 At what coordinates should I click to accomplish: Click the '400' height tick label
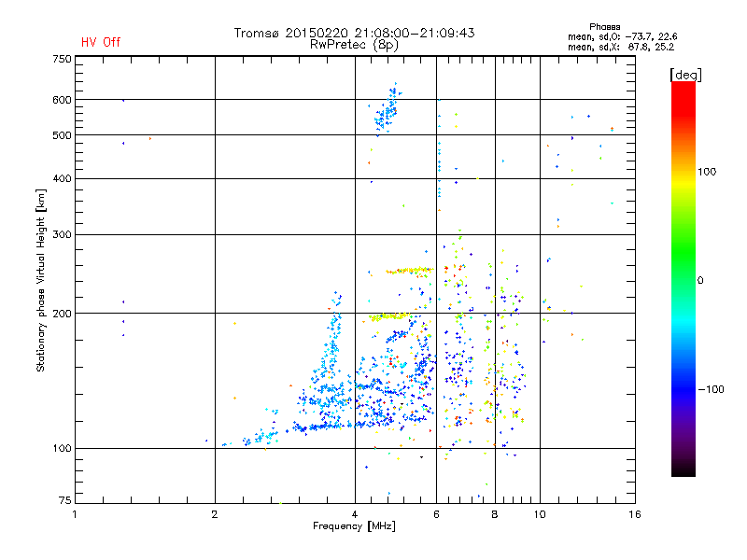tap(62, 178)
